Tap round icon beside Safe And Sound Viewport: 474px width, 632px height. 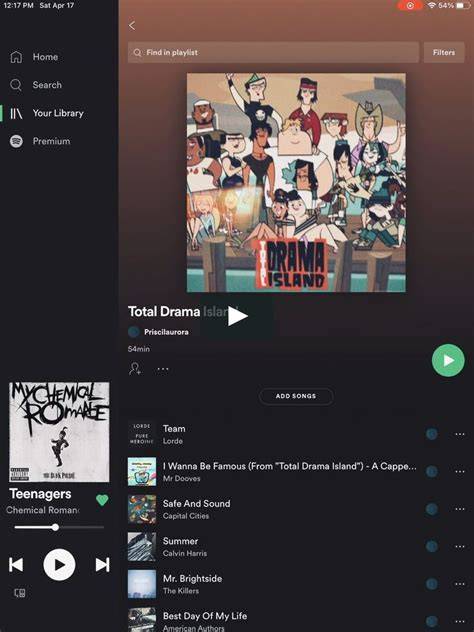(432, 509)
